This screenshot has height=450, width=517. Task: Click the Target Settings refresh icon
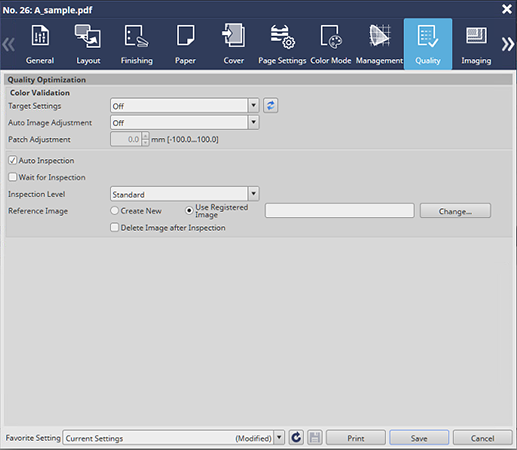click(x=271, y=106)
